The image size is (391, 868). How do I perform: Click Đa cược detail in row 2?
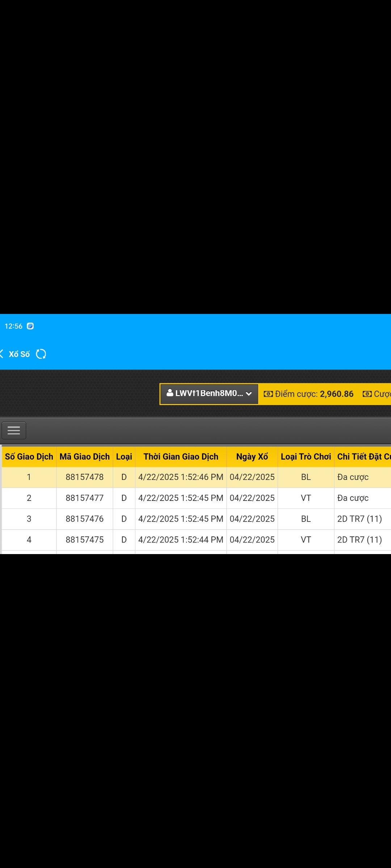click(353, 498)
